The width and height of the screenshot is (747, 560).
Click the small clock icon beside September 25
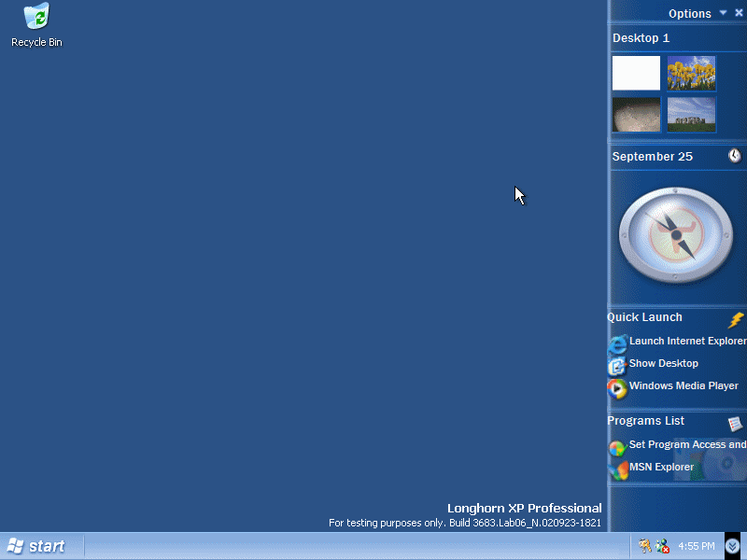click(x=735, y=156)
